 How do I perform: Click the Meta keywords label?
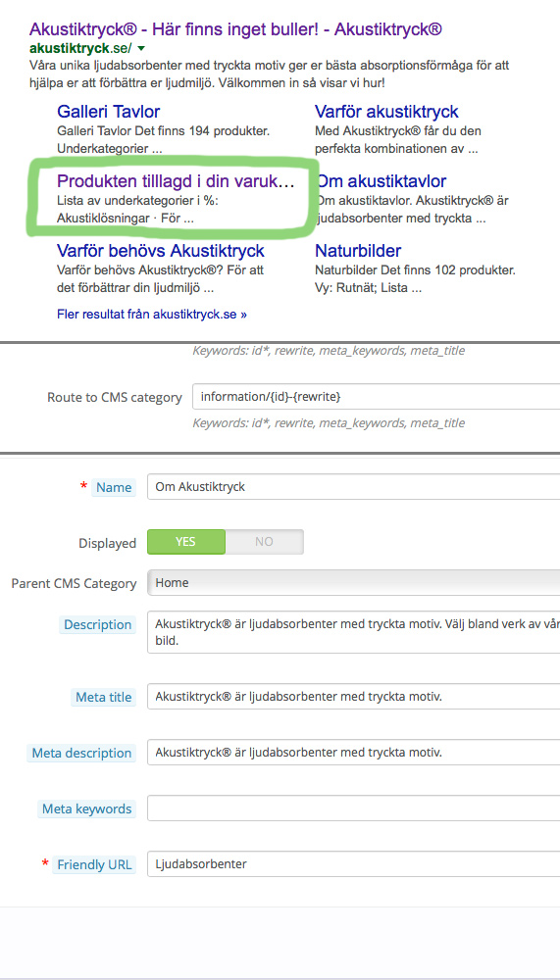87,808
